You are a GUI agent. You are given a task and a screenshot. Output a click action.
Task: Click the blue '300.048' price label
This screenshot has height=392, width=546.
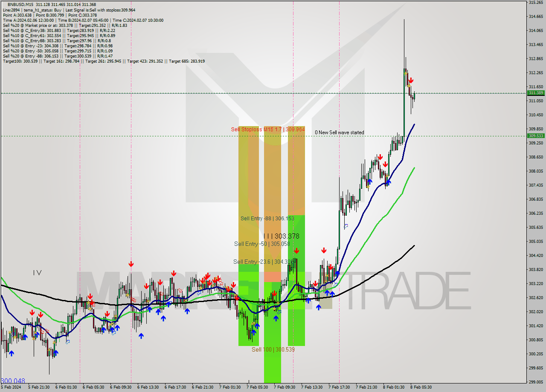tap(13, 381)
